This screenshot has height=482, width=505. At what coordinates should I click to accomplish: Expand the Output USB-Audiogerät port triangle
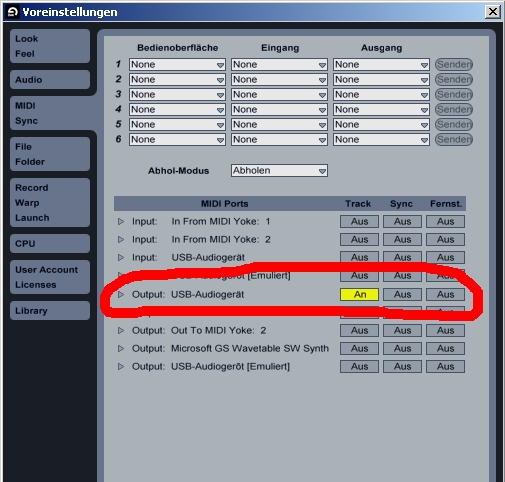click(121, 295)
